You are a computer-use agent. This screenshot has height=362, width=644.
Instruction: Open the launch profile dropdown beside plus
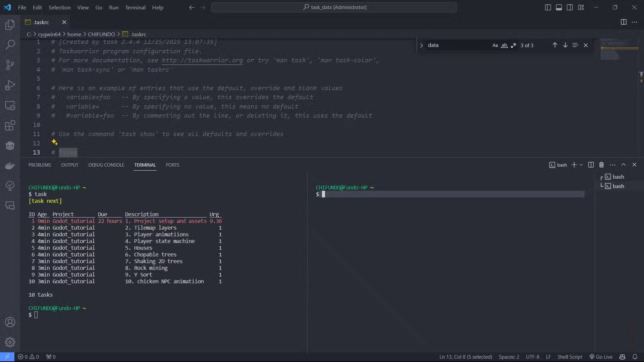point(581,165)
